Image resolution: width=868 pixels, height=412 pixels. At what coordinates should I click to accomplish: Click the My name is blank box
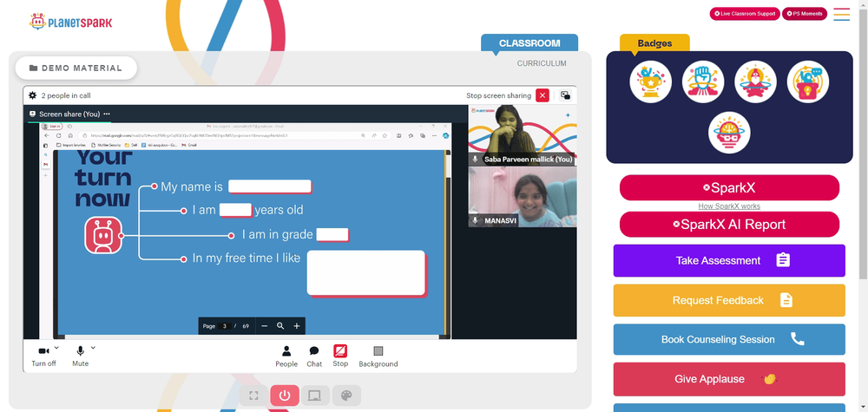pyautogui.click(x=270, y=187)
